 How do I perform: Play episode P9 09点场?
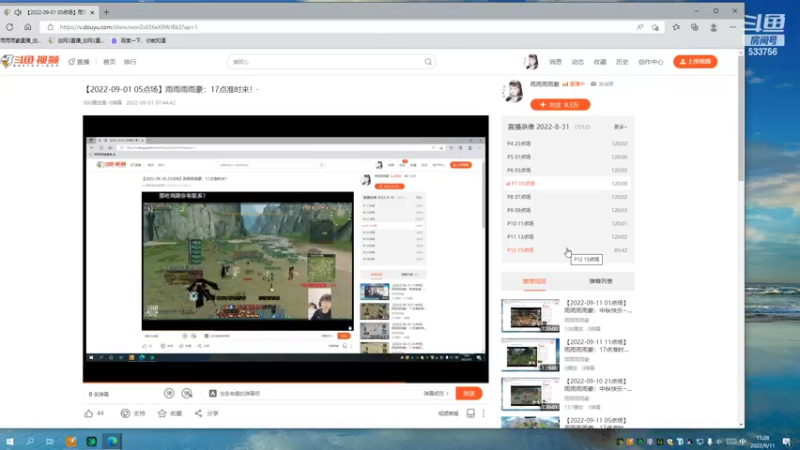567,210
